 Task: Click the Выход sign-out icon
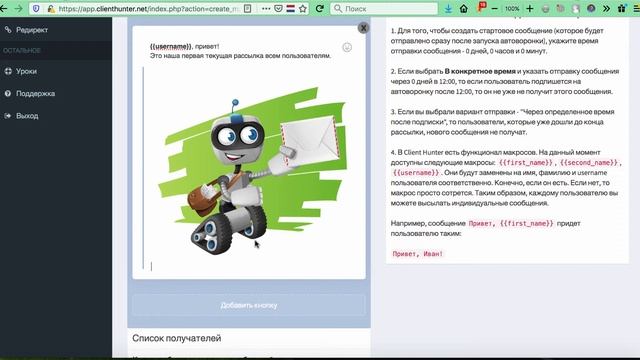click(8, 116)
